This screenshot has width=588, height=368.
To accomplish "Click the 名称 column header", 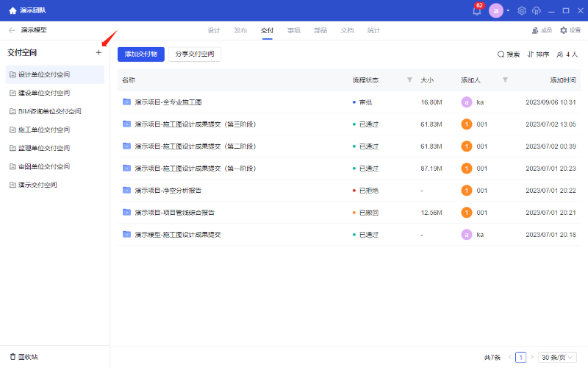I will (x=129, y=80).
